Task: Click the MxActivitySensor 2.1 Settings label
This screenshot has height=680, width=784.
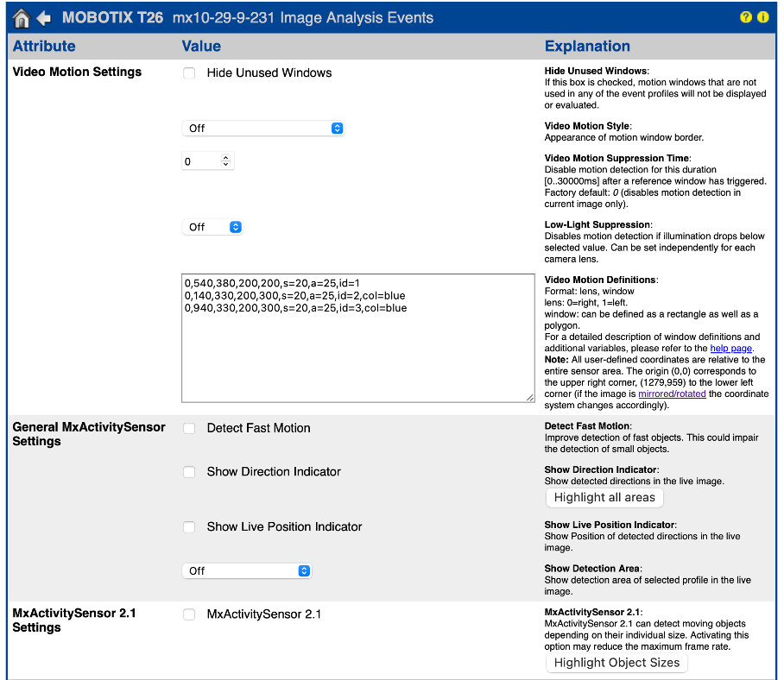Action: (74, 620)
